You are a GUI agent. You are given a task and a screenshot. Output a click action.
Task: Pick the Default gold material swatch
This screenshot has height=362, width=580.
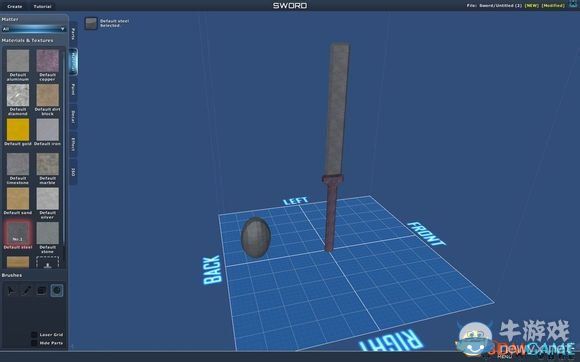tap(18, 130)
